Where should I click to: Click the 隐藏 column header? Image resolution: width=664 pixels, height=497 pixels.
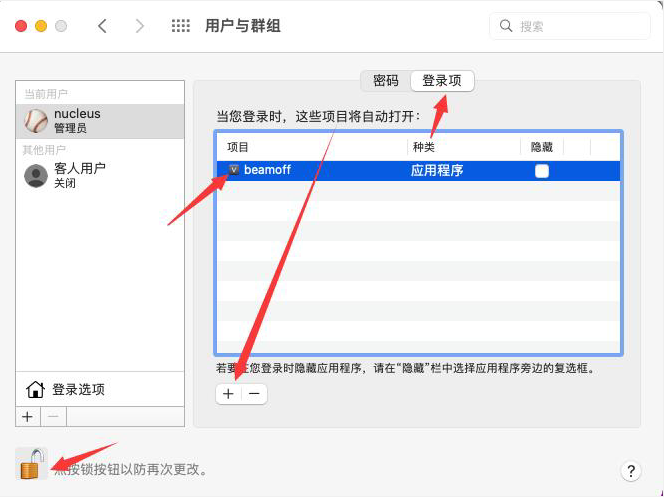pos(542,147)
